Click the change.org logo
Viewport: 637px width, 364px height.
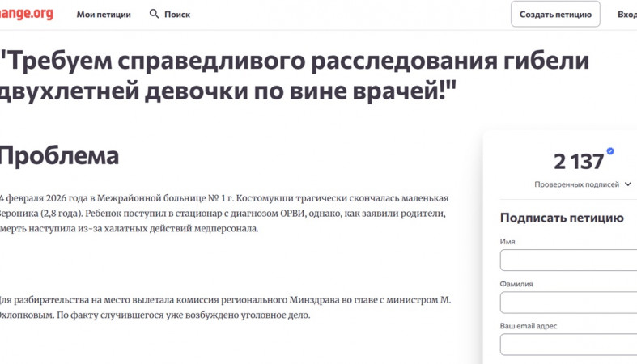point(27,14)
